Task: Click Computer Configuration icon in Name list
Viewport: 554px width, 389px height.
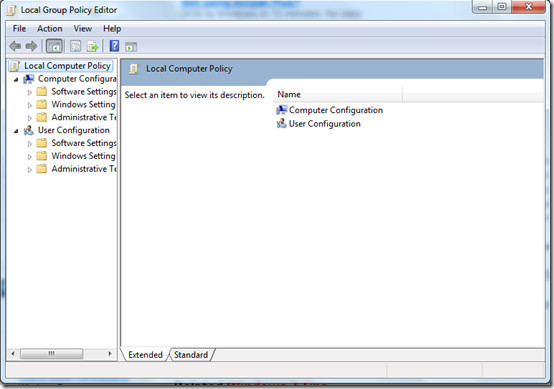Action: click(x=282, y=110)
